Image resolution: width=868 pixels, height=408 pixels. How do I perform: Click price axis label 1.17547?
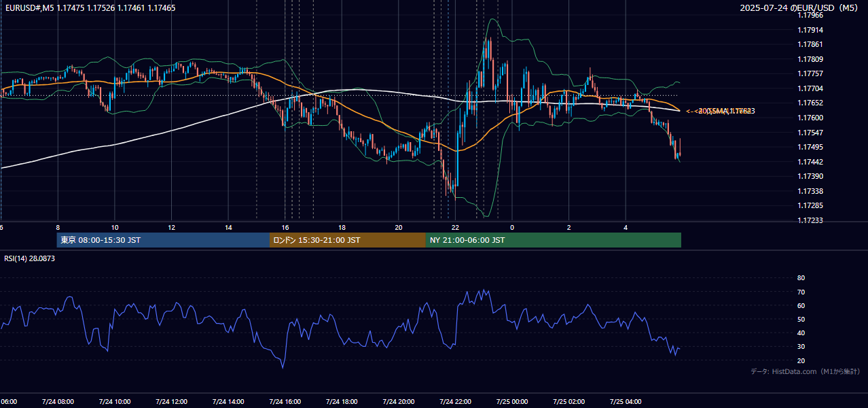(x=810, y=133)
